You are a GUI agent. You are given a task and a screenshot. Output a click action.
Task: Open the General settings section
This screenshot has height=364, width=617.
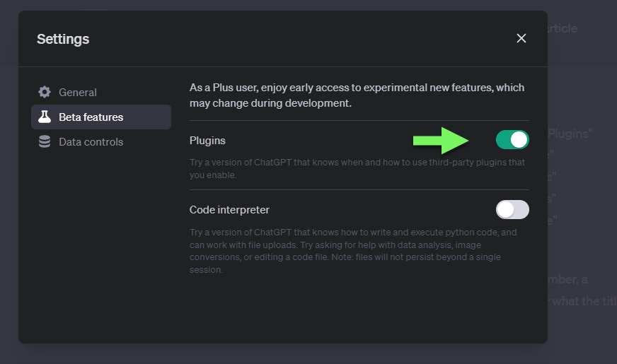(78, 93)
